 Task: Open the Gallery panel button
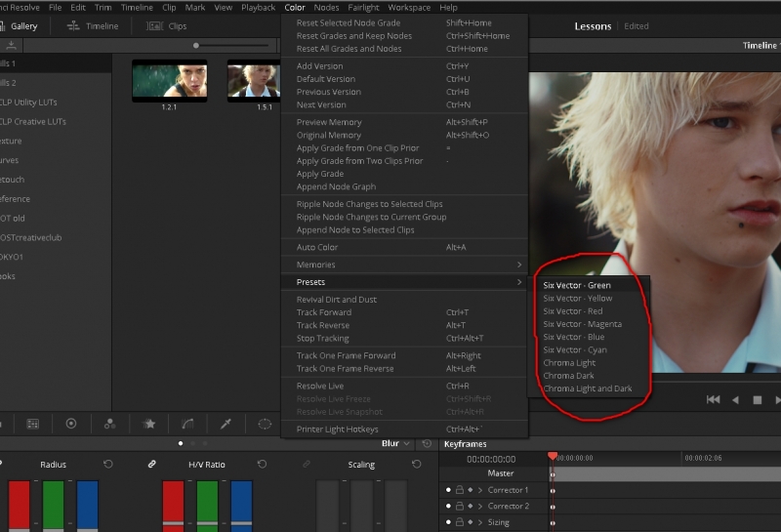tap(23, 26)
